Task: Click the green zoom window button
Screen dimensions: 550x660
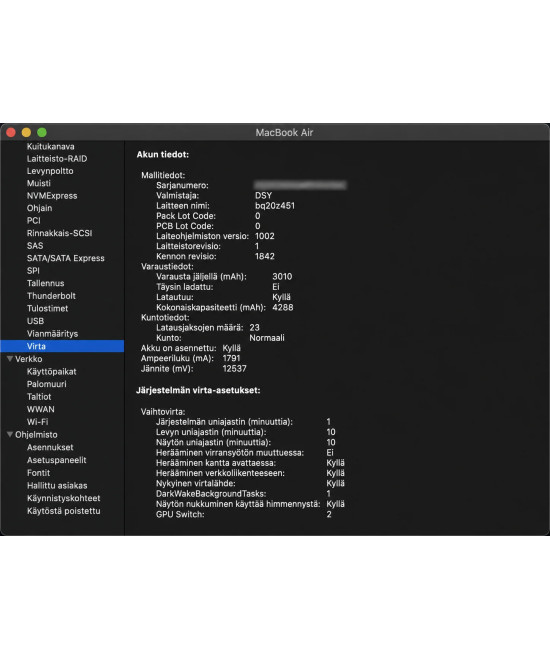Action: [42, 133]
